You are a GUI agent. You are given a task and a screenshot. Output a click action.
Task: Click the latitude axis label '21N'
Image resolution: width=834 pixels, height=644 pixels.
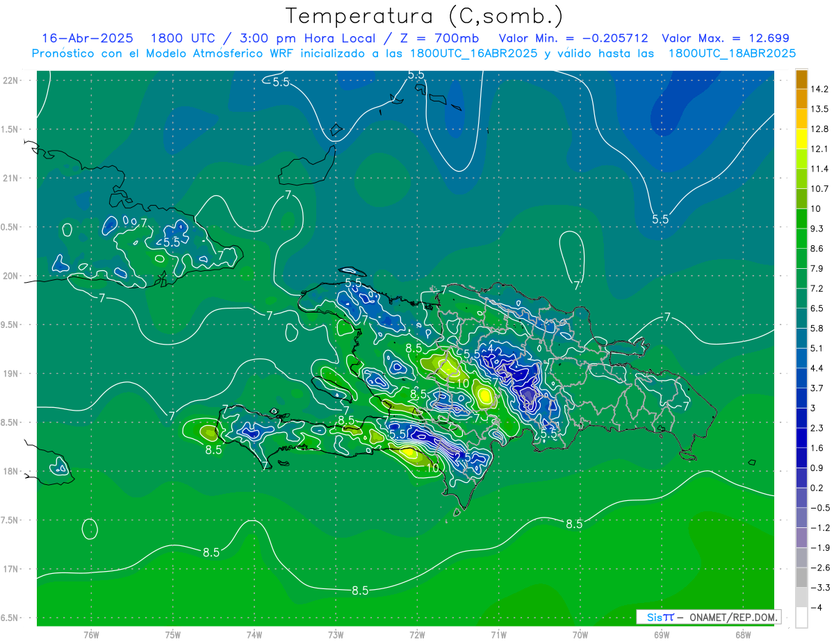coord(11,178)
